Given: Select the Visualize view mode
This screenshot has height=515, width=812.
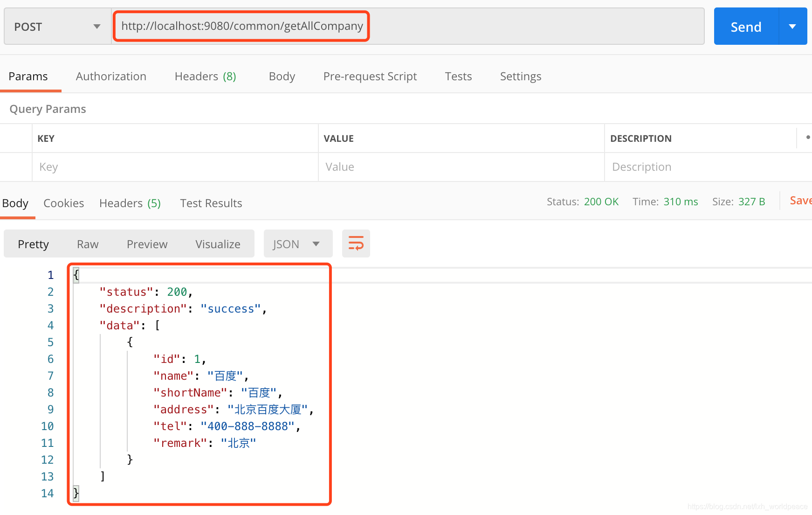Looking at the screenshot, I should click(218, 244).
